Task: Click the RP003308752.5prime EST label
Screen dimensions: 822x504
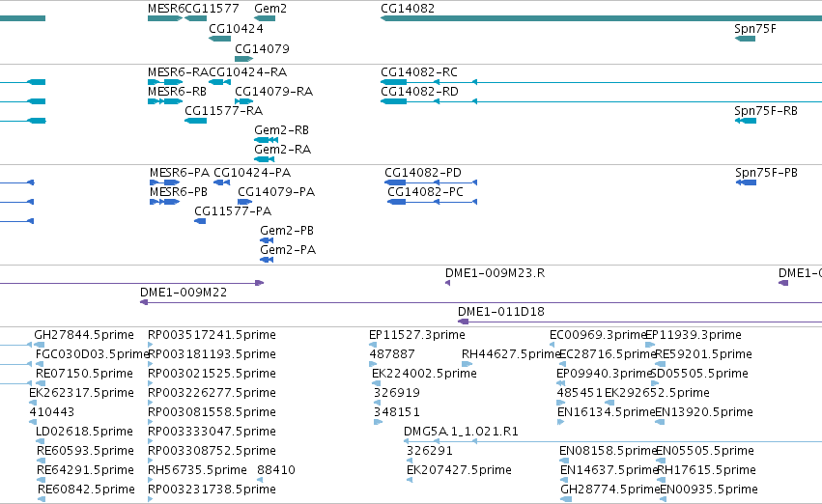Action: coord(212,451)
